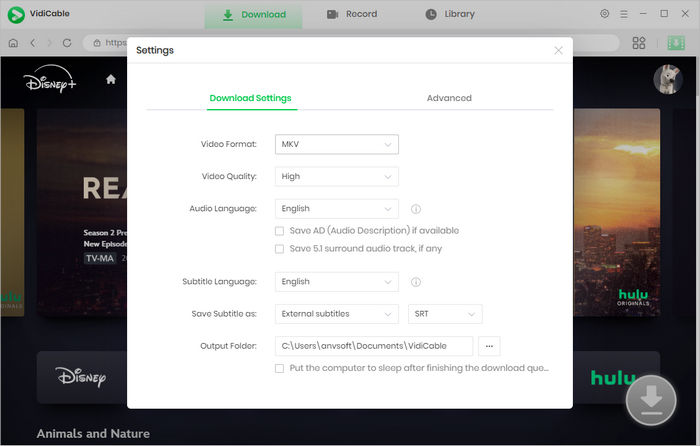Open the Disney+ profile avatar
The image size is (700, 446).
(668, 79)
